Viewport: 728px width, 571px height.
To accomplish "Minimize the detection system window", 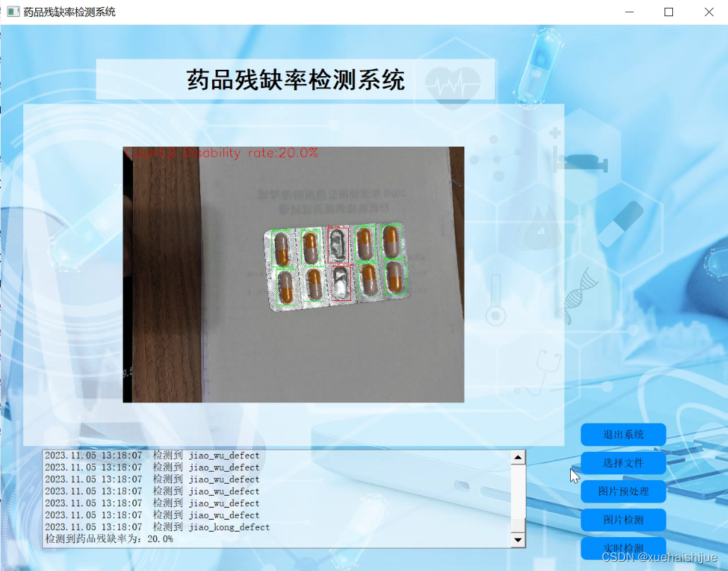I will (629, 12).
